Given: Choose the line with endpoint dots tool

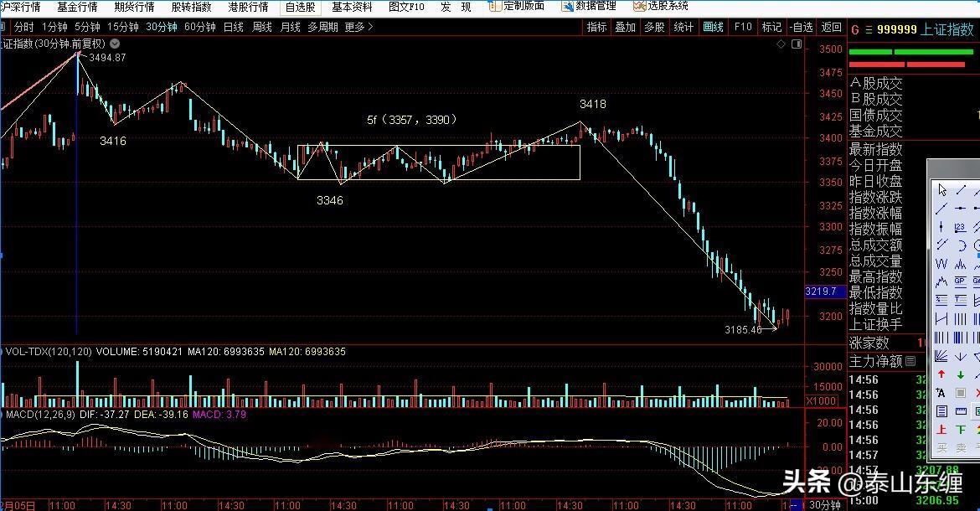Looking at the screenshot, I should 961,209.
